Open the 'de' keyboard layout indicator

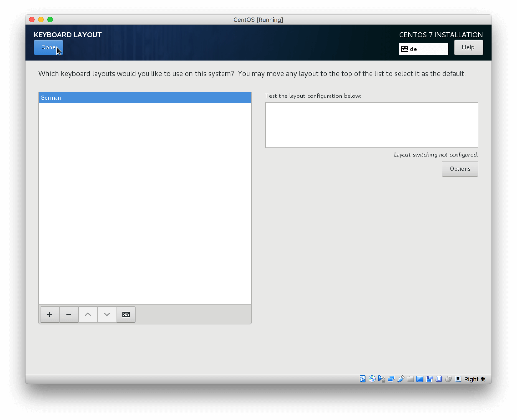tap(423, 49)
